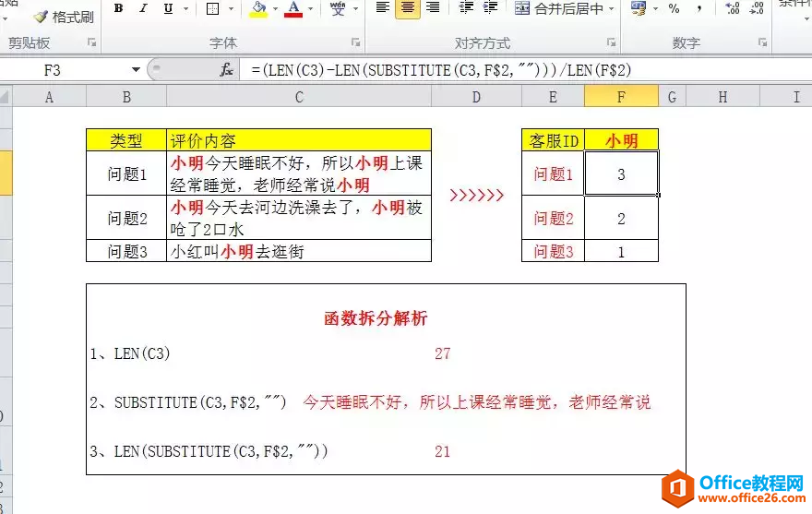812x514 pixels.
Task: Click the accounting number format icon
Action: click(x=639, y=8)
